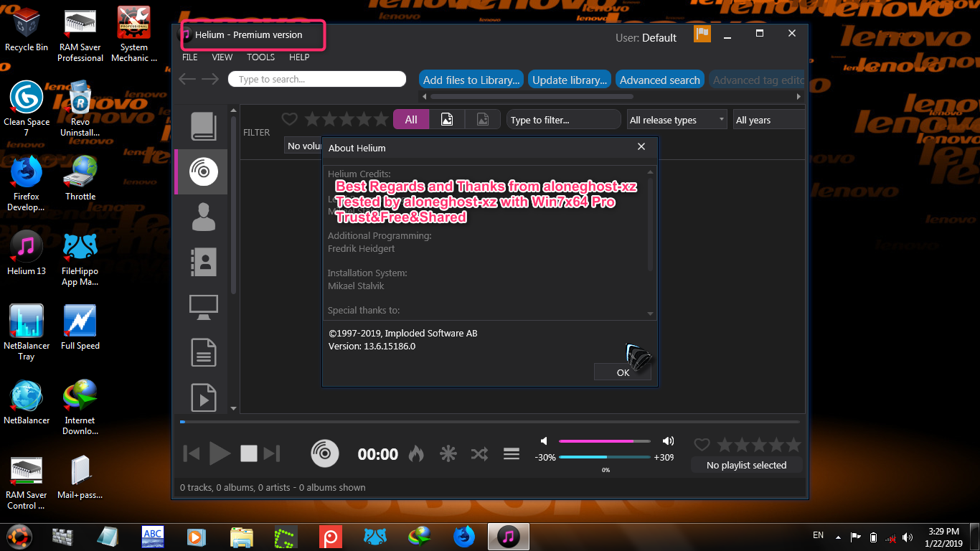Go forward with the right navigation arrow
Viewport: 980px width, 551px height.
pos(209,79)
